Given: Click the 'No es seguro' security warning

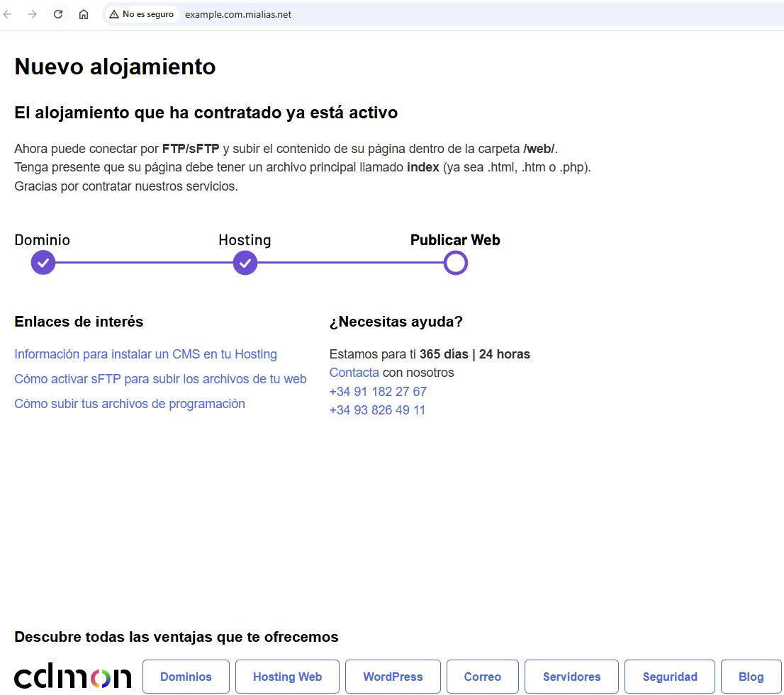Looking at the screenshot, I should click(141, 14).
